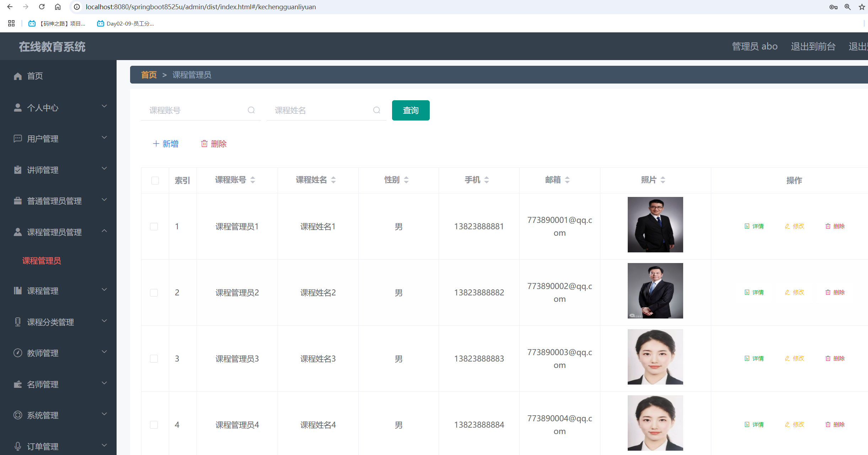This screenshot has width=868, height=455.
Task: Collapse the 课程管理员管理 menu section
Action: tap(104, 231)
